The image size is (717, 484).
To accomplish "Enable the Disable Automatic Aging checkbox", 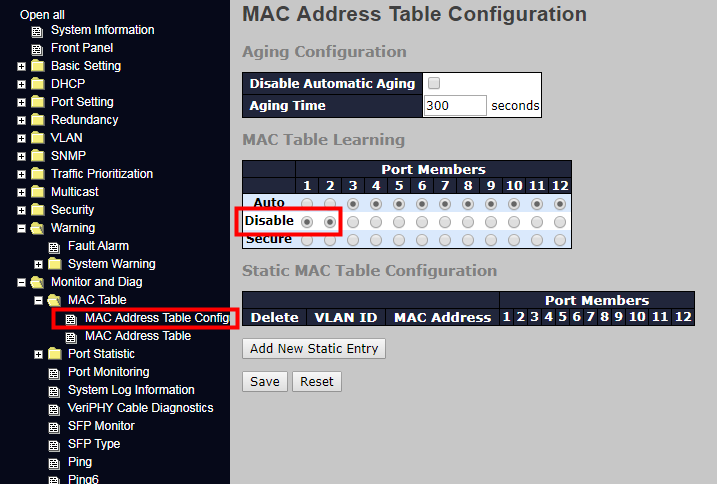I will pyautogui.click(x=434, y=83).
